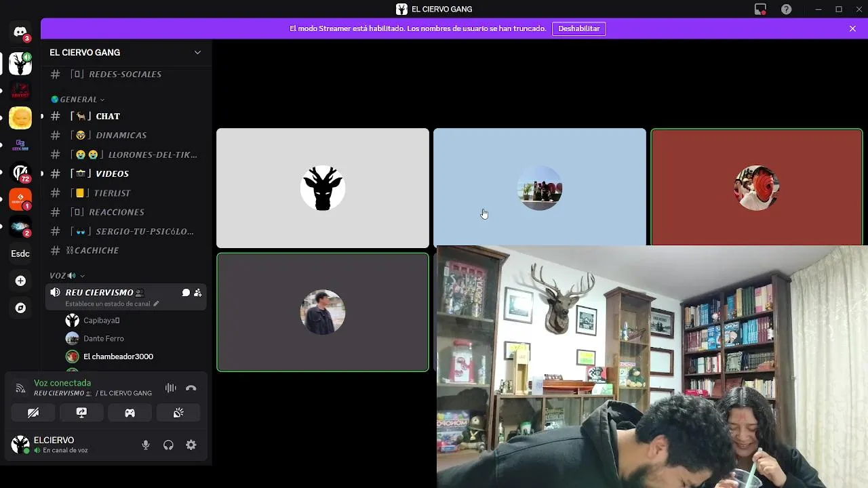Open the VIDEOS channel
Viewport: 868px width, 488px height.
click(x=126, y=174)
